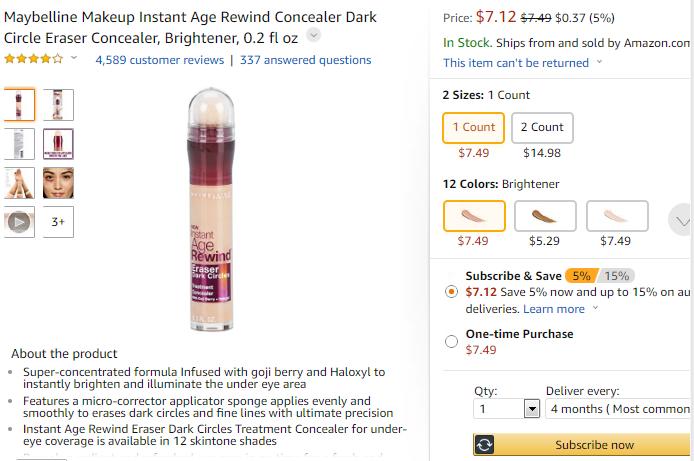Select the Subscribe & Save radio option
The height and width of the screenshot is (461, 694).
tap(451, 292)
